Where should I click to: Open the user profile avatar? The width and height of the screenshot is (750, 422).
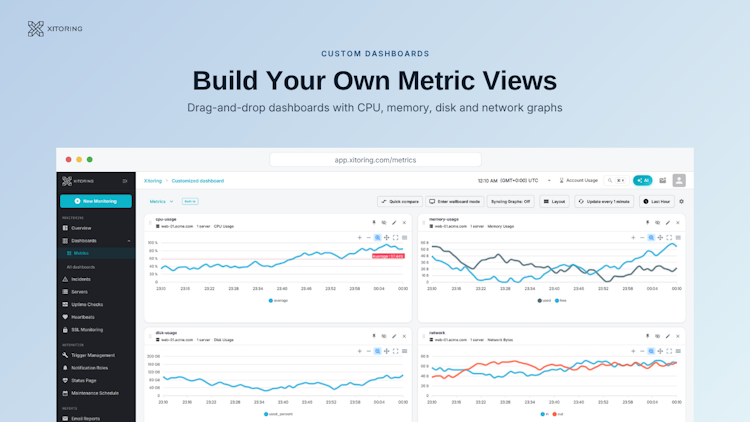click(679, 180)
